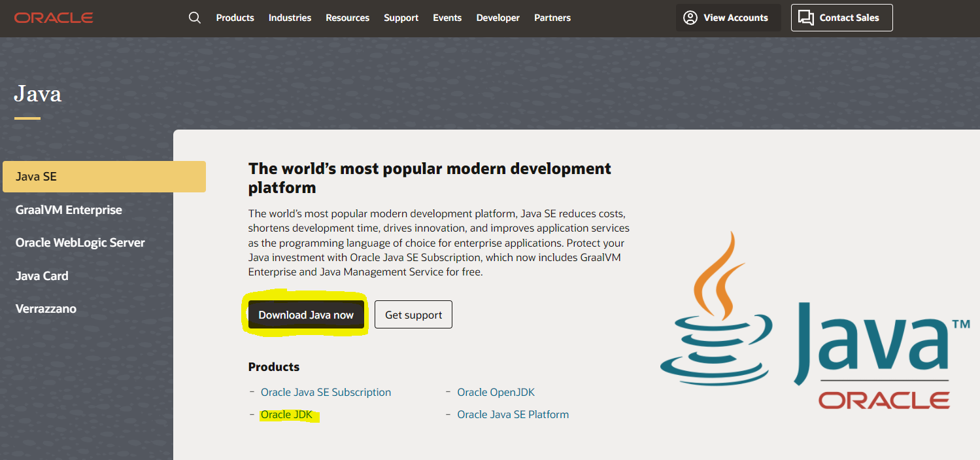The height and width of the screenshot is (460, 980).
Task: Open the Products menu
Action: [235, 18]
